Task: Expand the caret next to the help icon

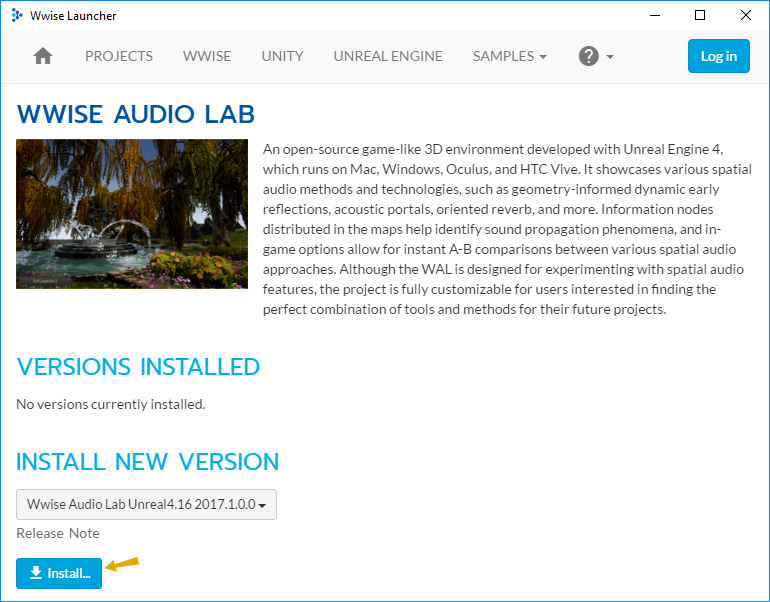Action: [610, 57]
